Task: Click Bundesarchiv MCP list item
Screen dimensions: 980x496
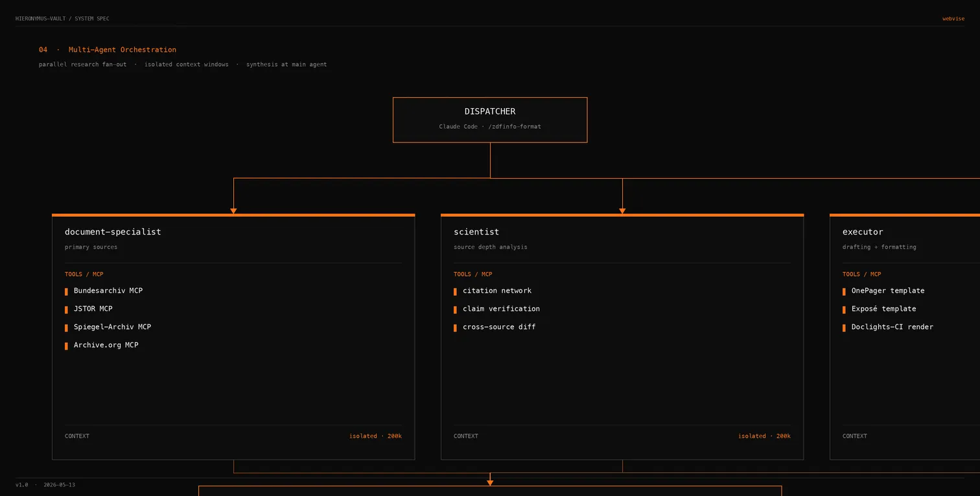Action: coord(108,291)
